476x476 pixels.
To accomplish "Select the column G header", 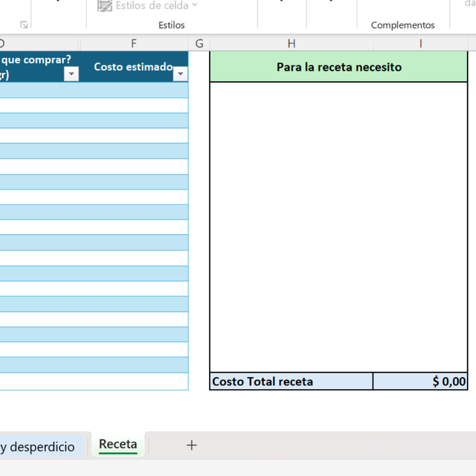I will (199, 43).
